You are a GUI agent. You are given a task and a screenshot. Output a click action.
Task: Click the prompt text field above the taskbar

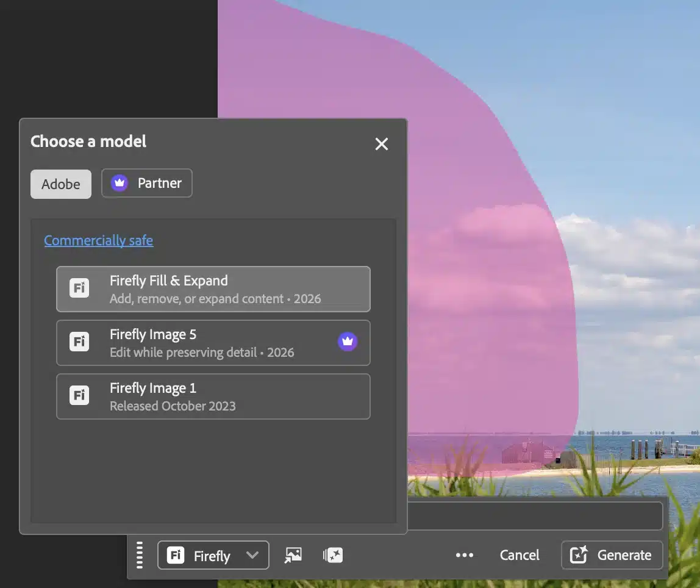(535, 515)
